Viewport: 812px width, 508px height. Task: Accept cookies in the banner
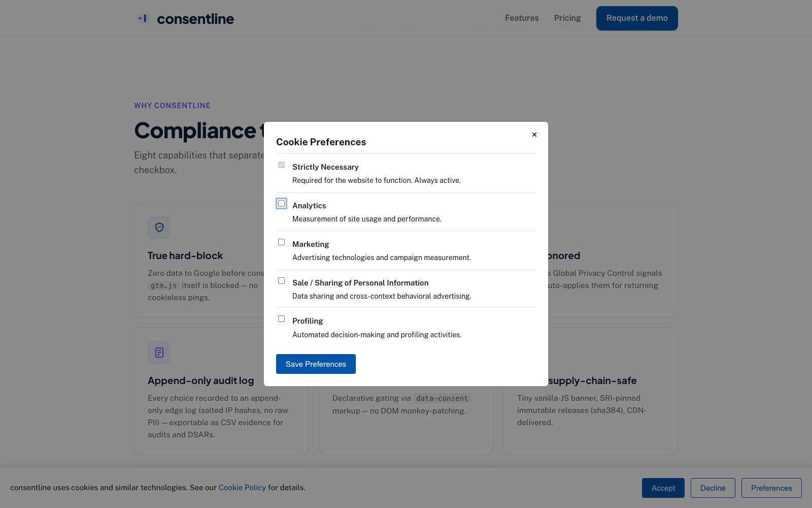point(663,488)
